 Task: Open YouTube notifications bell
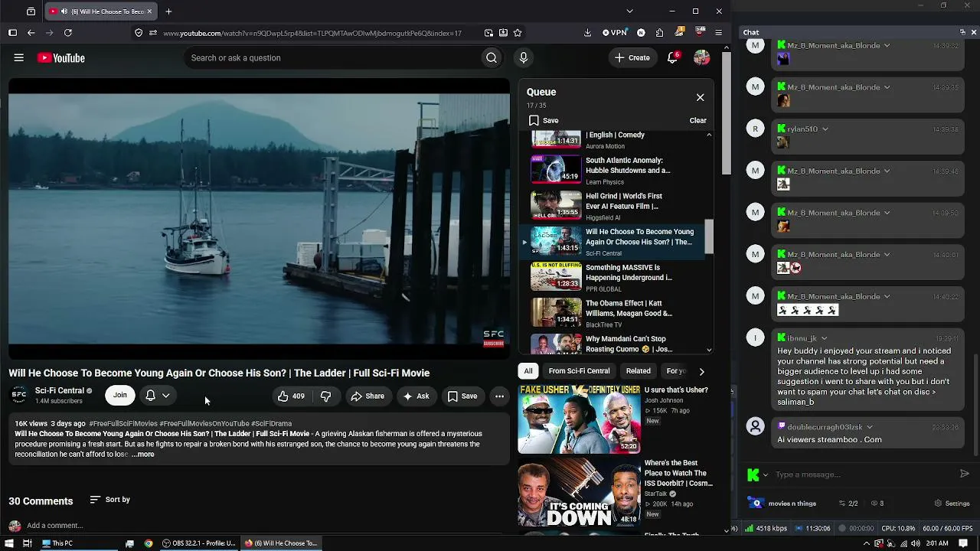pyautogui.click(x=672, y=57)
